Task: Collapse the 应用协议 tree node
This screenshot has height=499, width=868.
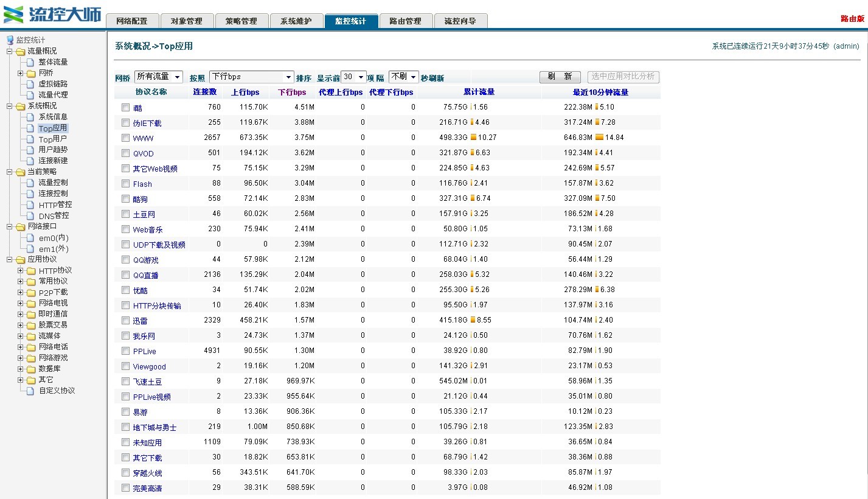Action: click(10, 259)
